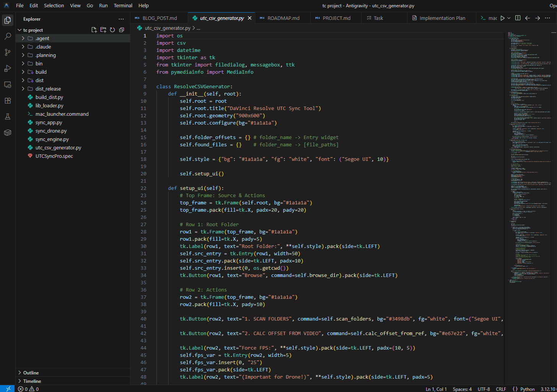Switch to the ROADMAP.md tab

[x=283, y=18]
